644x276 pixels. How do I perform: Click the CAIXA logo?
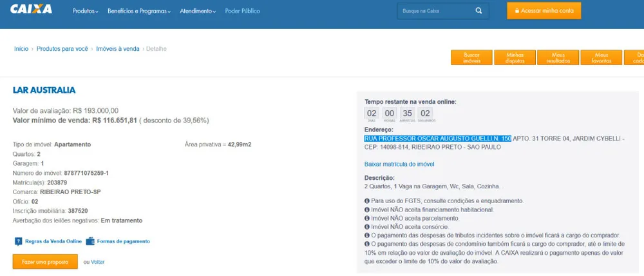[x=31, y=9]
